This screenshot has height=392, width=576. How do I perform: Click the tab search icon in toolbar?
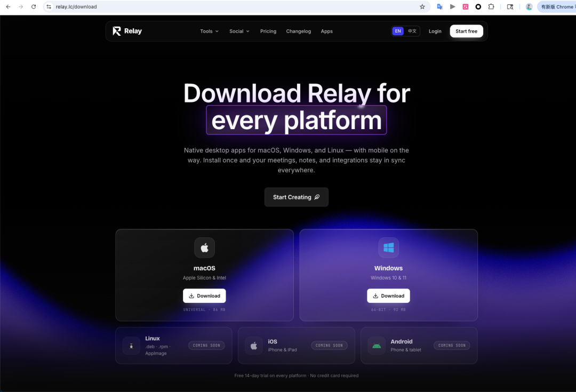point(510,6)
